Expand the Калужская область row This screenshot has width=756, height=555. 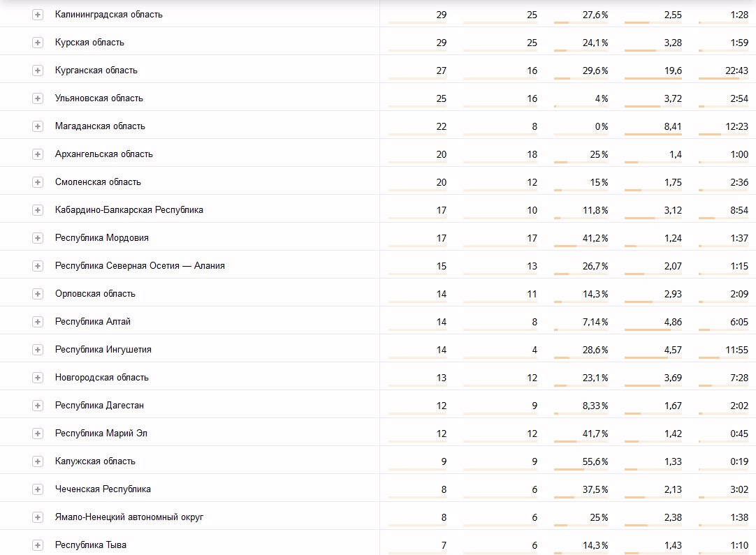click(38, 462)
